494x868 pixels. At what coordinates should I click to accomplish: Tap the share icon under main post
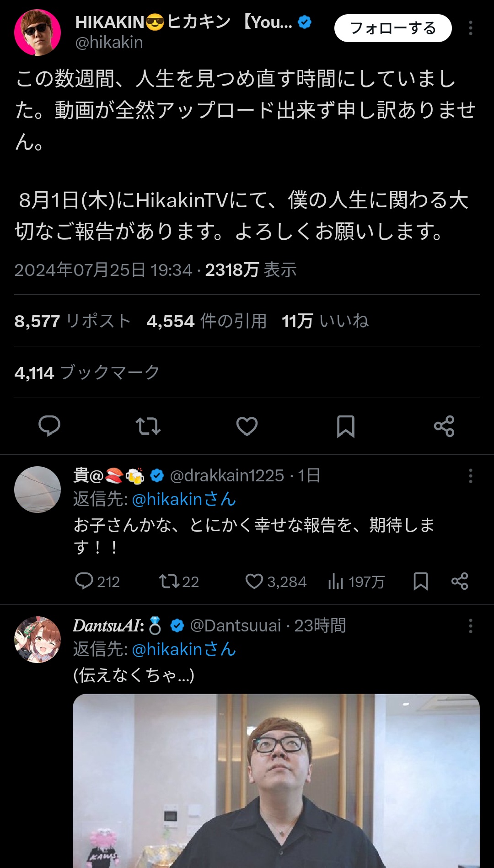click(444, 426)
